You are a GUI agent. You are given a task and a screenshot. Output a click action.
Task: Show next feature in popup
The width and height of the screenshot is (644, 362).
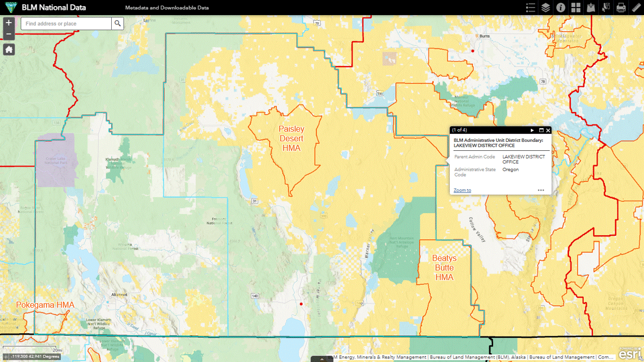(532, 130)
